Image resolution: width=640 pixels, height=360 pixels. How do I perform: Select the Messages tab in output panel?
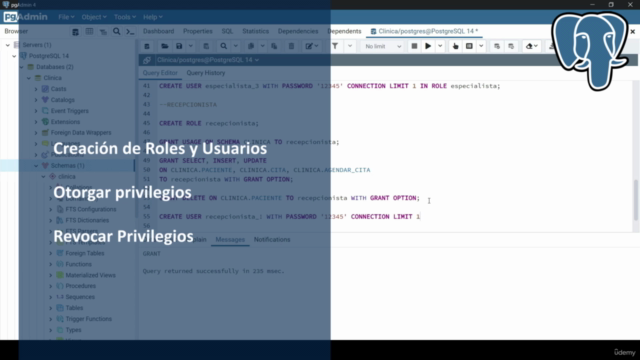coord(230,240)
